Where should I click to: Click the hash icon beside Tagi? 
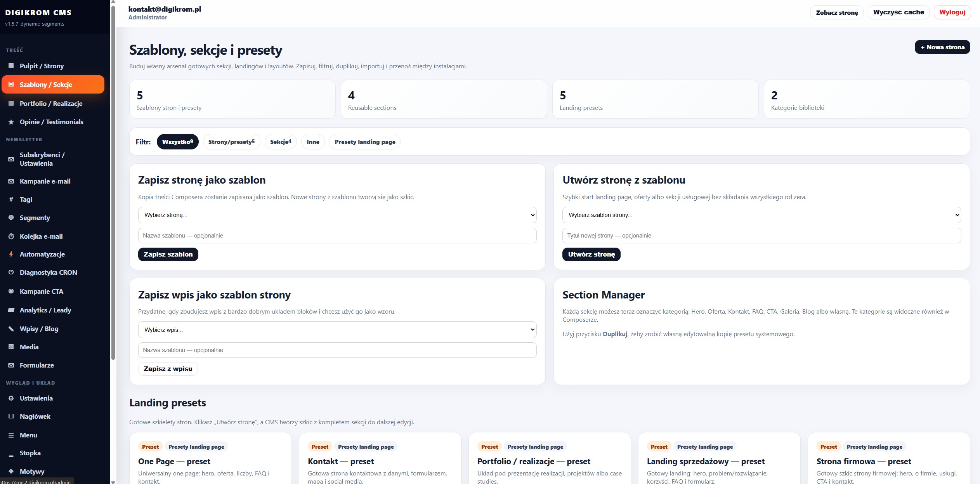11,199
